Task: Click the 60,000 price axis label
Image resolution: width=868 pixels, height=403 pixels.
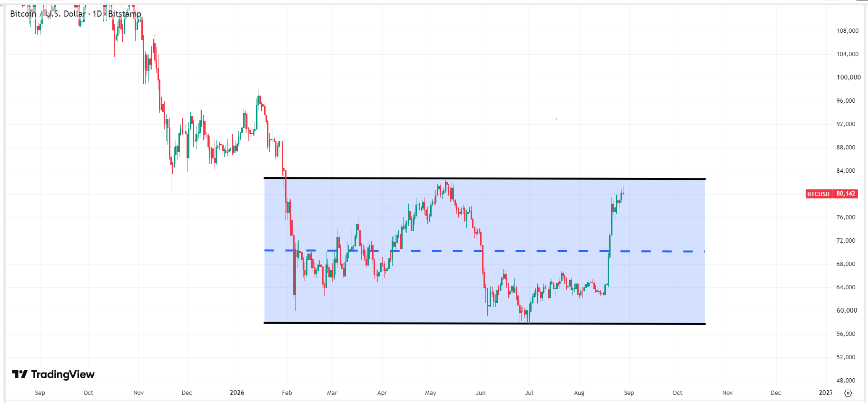Action: point(847,310)
